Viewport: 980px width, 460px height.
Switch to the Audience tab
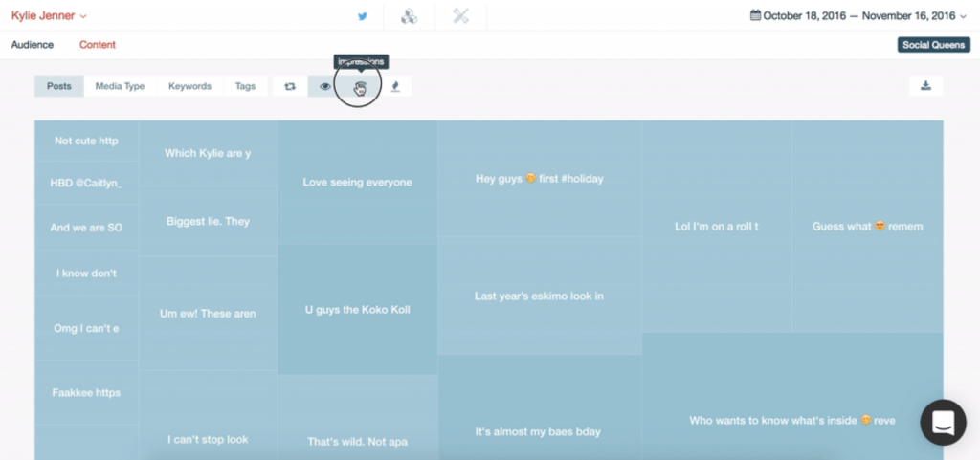[33, 45]
